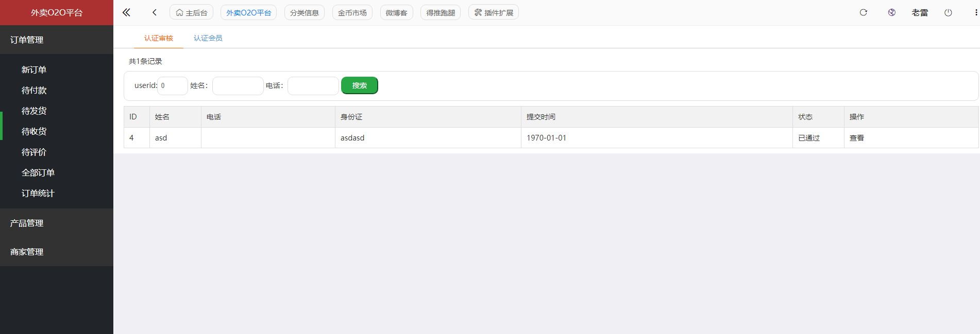Collapse sidebar with double-chevron icon
The height and width of the screenshot is (334, 980).
126,12
